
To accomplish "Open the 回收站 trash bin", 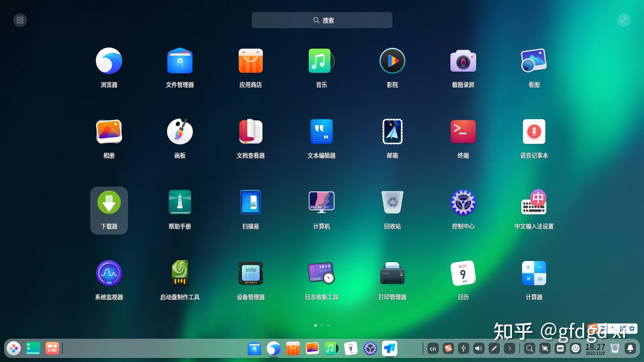I will click(x=392, y=202).
